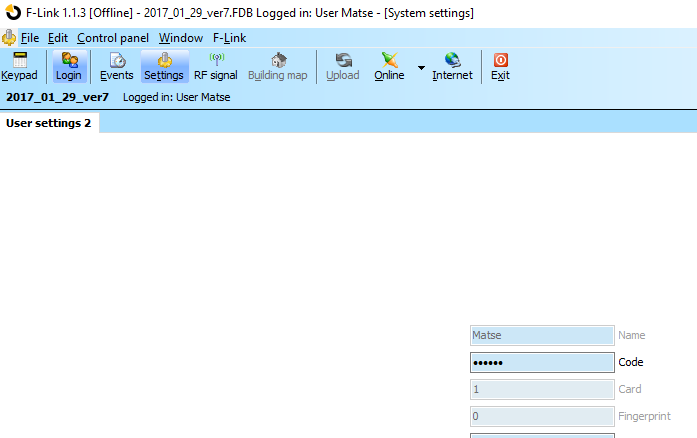This screenshot has height=438, width=697.
Task: Open the Events log
Action: pyautogui.click(x=116, y=66)
